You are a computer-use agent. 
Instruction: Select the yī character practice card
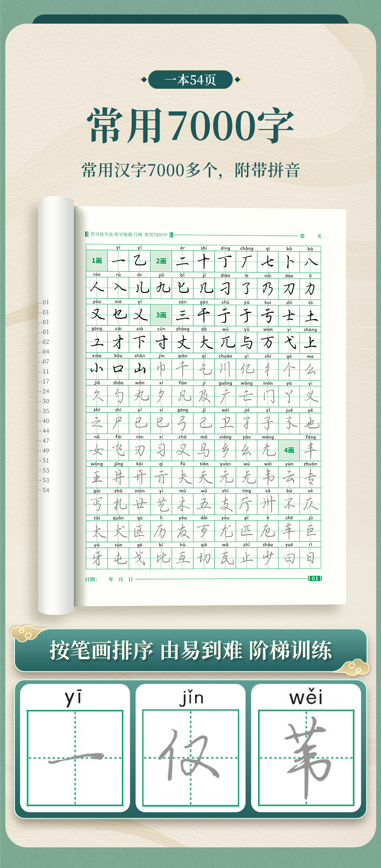click(x=74, y=751)
